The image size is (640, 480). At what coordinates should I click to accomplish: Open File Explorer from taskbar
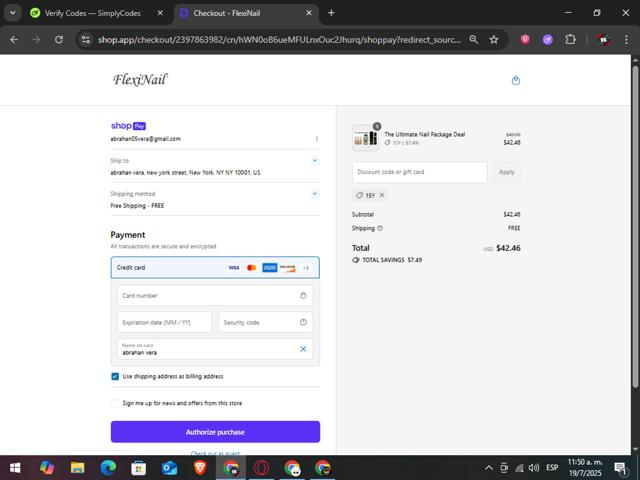coord(77,468)
